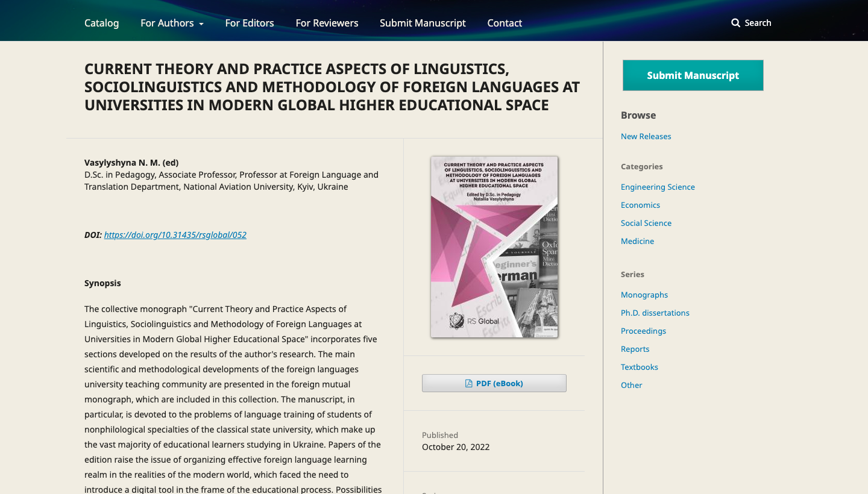Open the Medicine category
868x494 pixels.
[x=637, y=241]
